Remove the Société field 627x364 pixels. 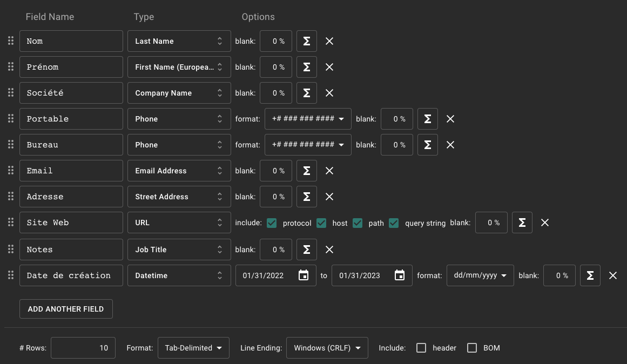[329, 93]
